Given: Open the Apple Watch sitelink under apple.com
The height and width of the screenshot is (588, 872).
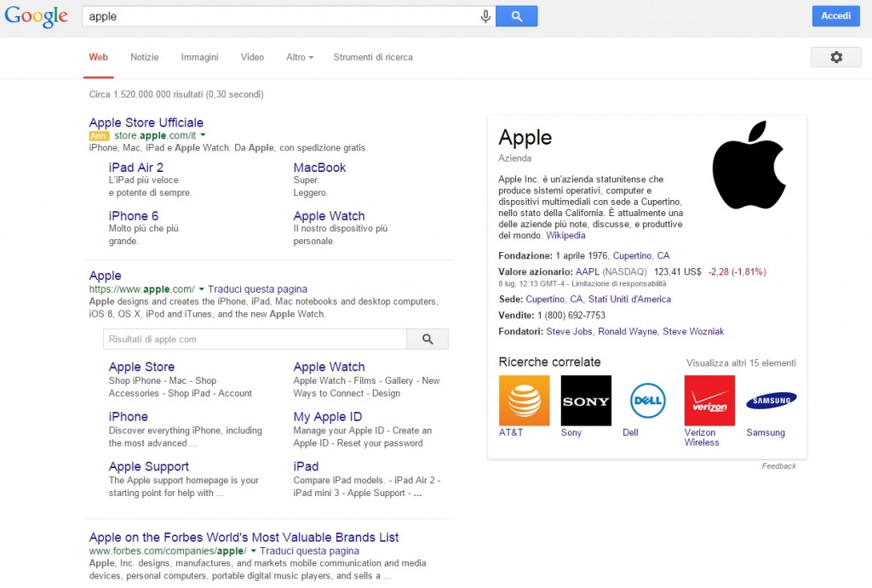Looking at the screenshot, I should coord(330,367).
